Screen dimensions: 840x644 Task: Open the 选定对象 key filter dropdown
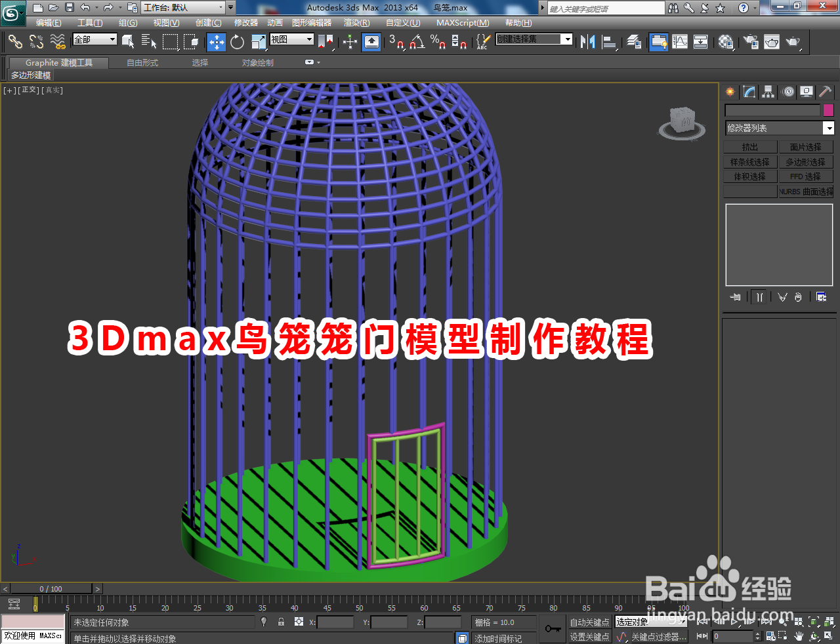tap(650, 622)
